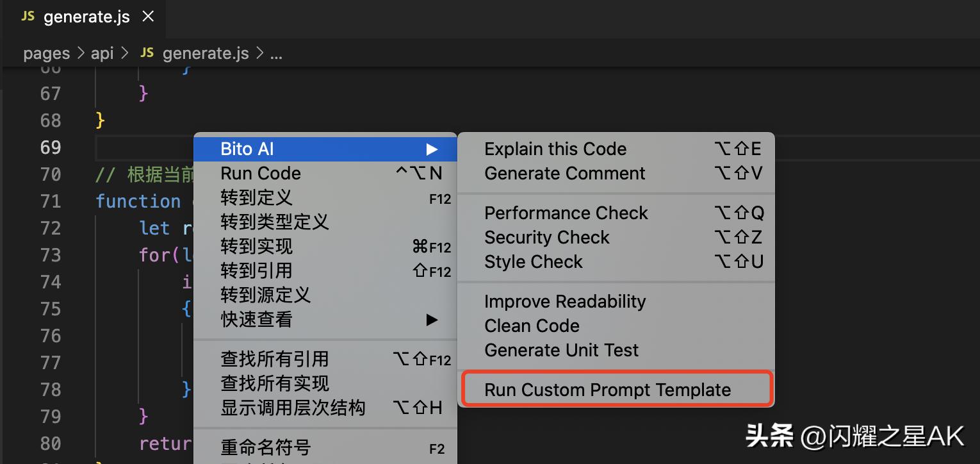The image size is (980, 464).
Task: Choose Generate Comment option
Action: pyautogui.click(x=616, y=174)
